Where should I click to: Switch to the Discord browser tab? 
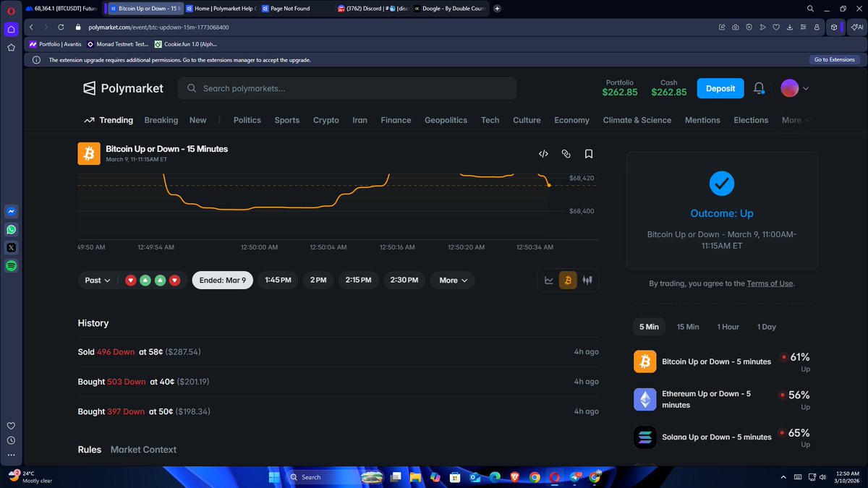(x=373, y=9)
